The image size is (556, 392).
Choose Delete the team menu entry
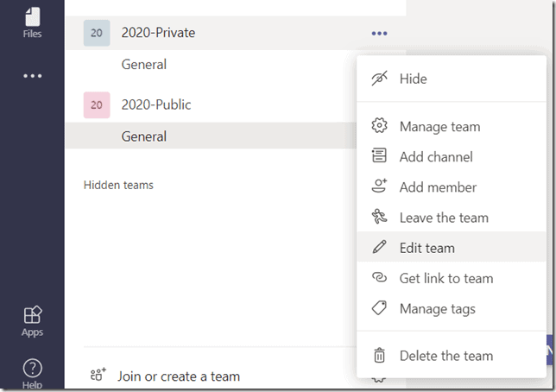point(452,356)
